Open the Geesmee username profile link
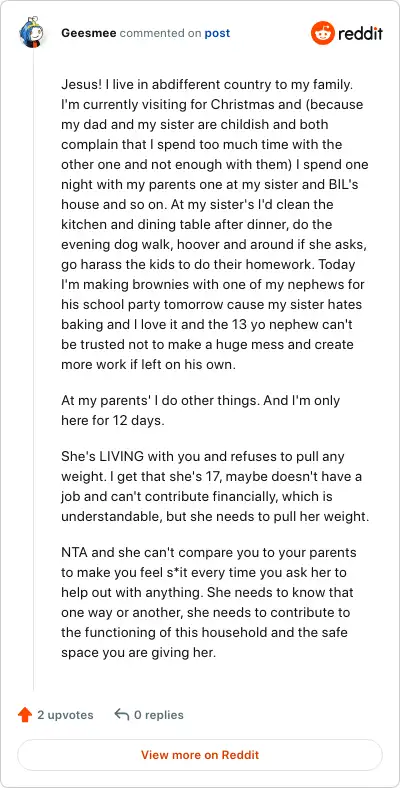 click(89, 33)
